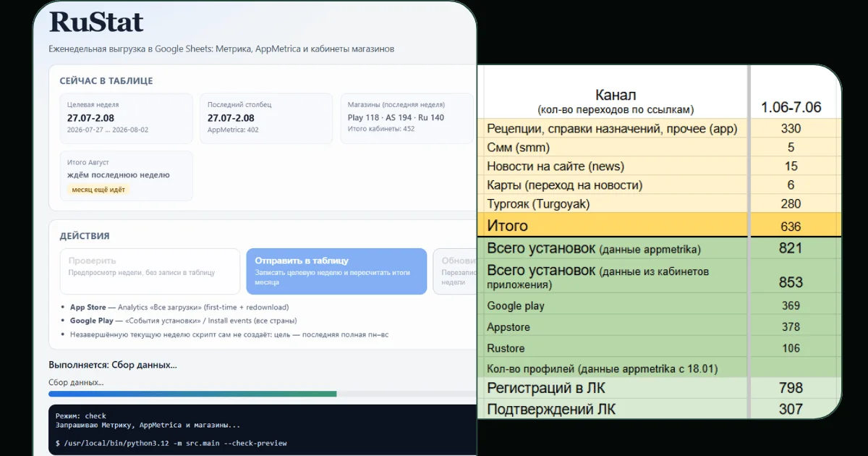This screenshot has height=456, width=868.
Task: Click the Play 118 · AS 194 · Ru 140 value
Action: click(396, 117)
